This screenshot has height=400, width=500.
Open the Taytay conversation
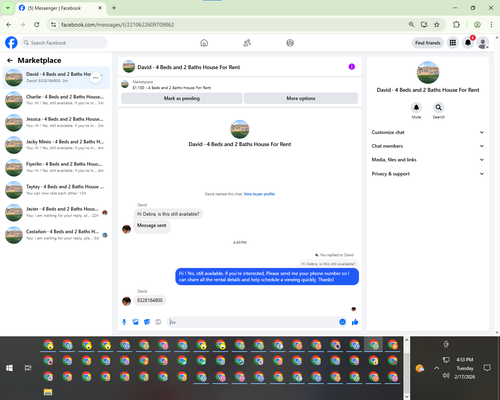pos(56,190)
